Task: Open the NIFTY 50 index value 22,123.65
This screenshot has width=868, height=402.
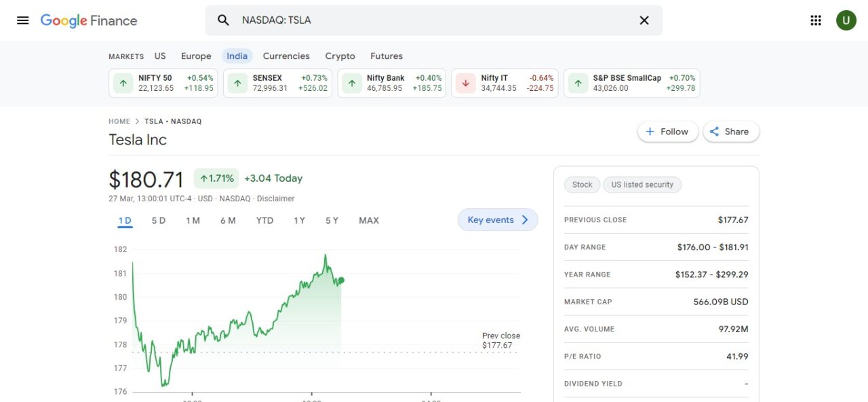Action: click(x=156, y=88)
